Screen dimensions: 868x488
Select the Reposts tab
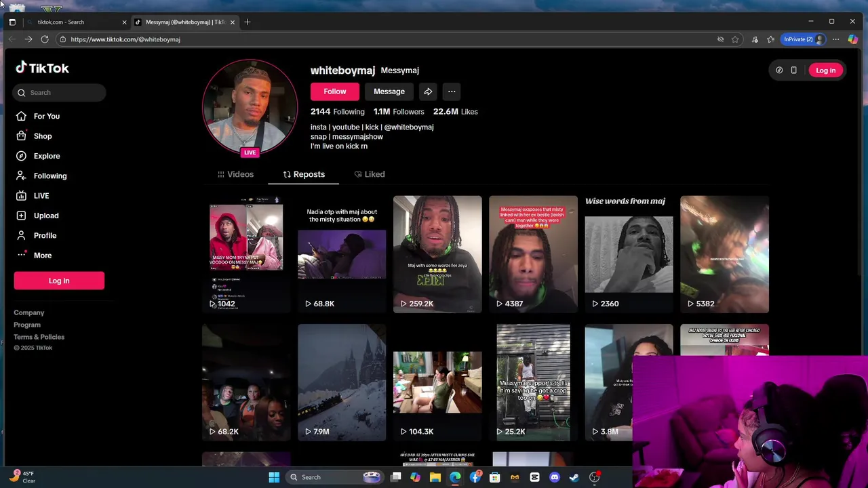304,174
